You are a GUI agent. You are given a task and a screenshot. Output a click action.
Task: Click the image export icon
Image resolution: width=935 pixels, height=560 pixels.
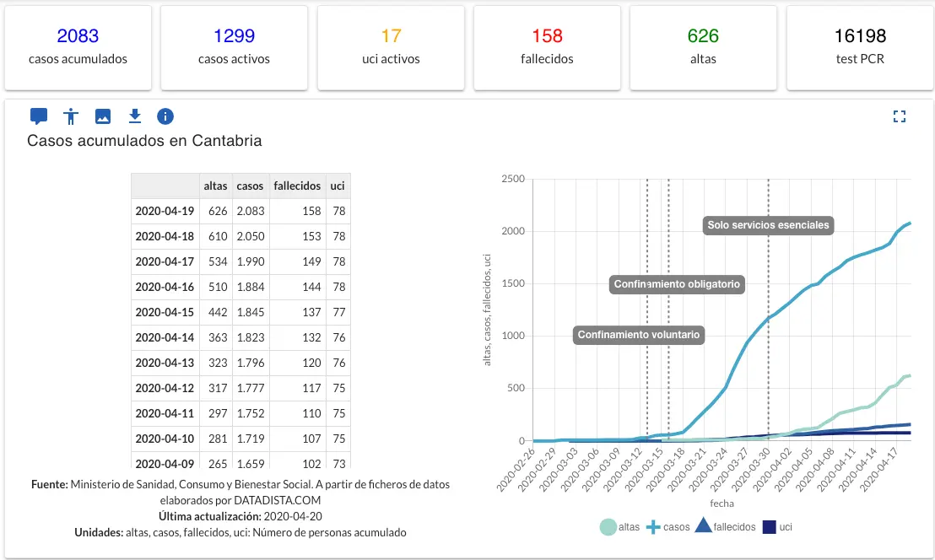(103, 116)
